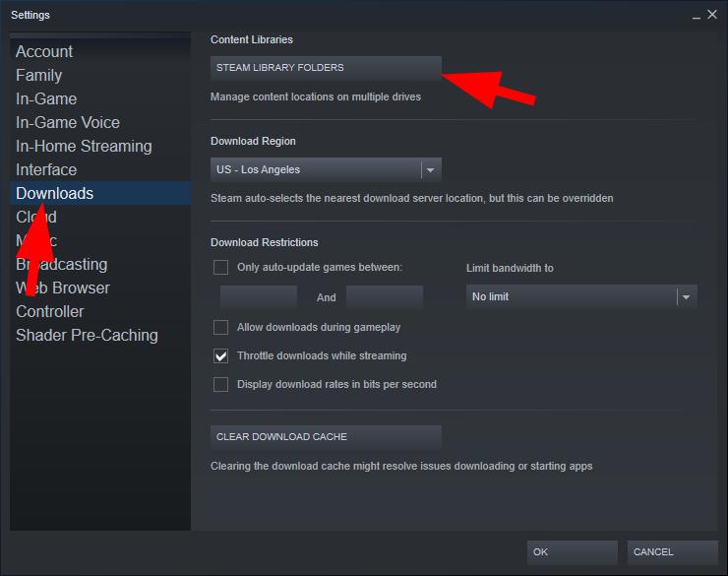Uncheck Throttle downloads while streaming
The width and height of the screenshot is (728, 576).
point(221,356)
